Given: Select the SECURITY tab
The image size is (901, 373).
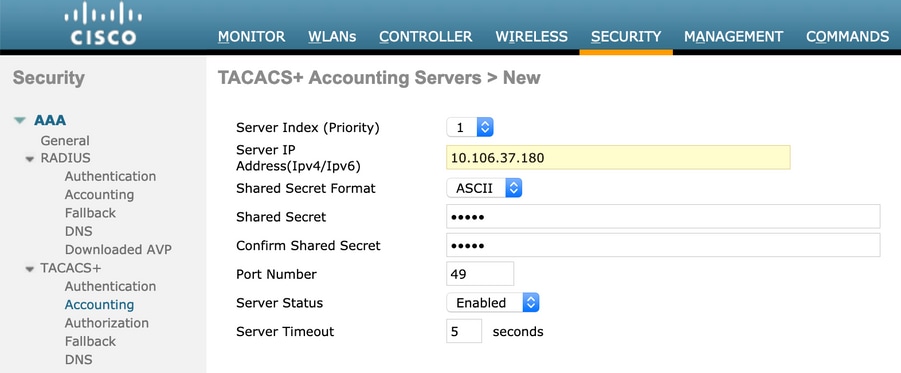Looking at the screenshot, I should 626,37.
